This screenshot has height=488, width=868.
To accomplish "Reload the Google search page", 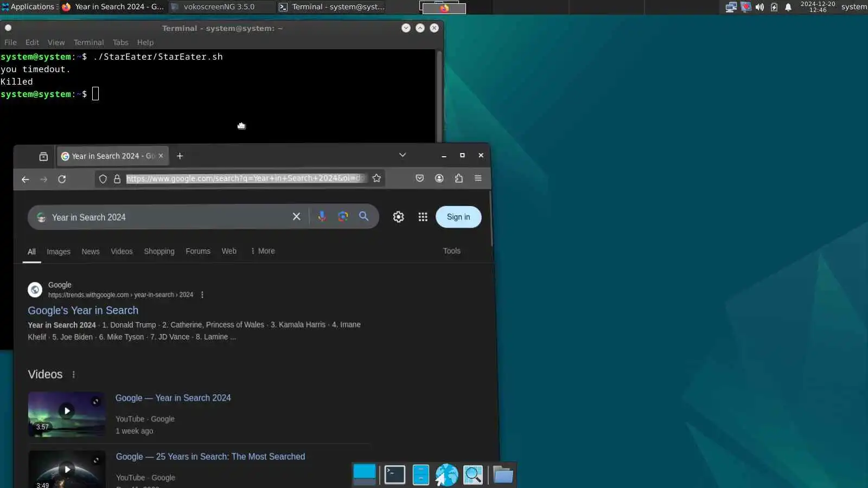I will tap(62, 179).
